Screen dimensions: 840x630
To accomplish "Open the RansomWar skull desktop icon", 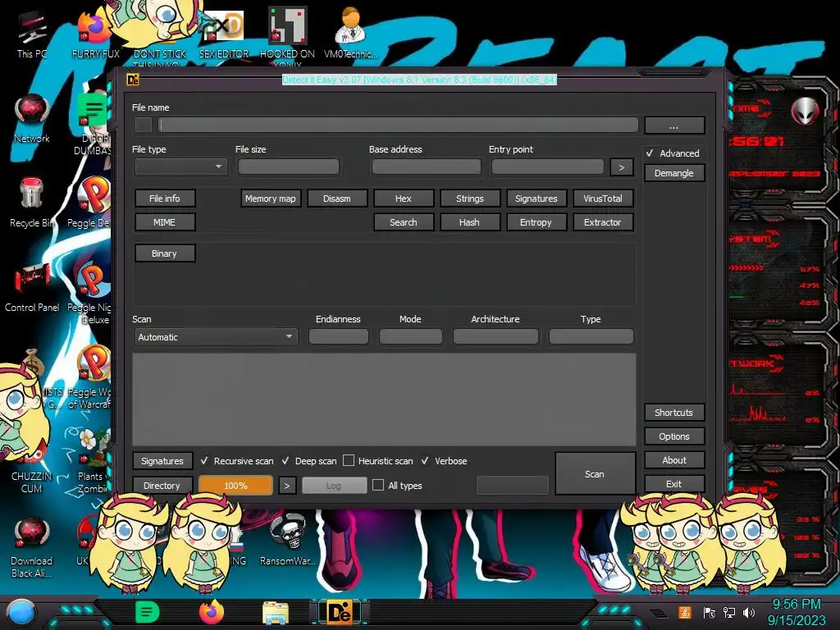I will pyautogui.click(x=288, y=540).
